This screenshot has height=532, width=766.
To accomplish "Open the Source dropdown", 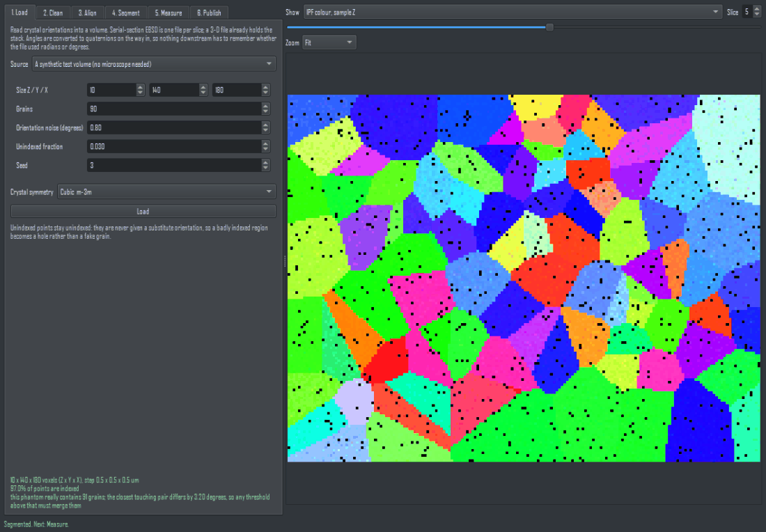I will tap(154, 64).
